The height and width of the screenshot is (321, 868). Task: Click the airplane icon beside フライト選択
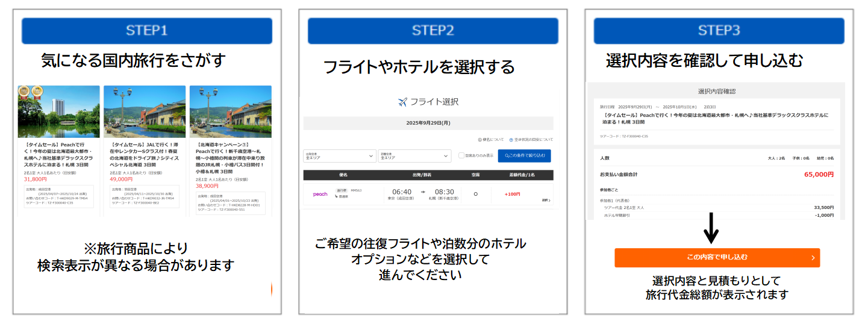[403, 102]
